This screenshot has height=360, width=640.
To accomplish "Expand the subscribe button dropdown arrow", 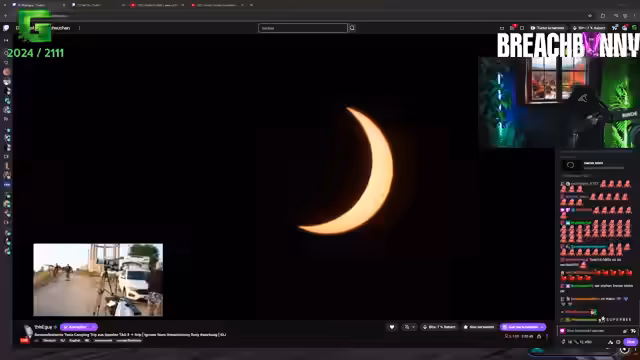I will pyautogui.click(x=542, y=327).
